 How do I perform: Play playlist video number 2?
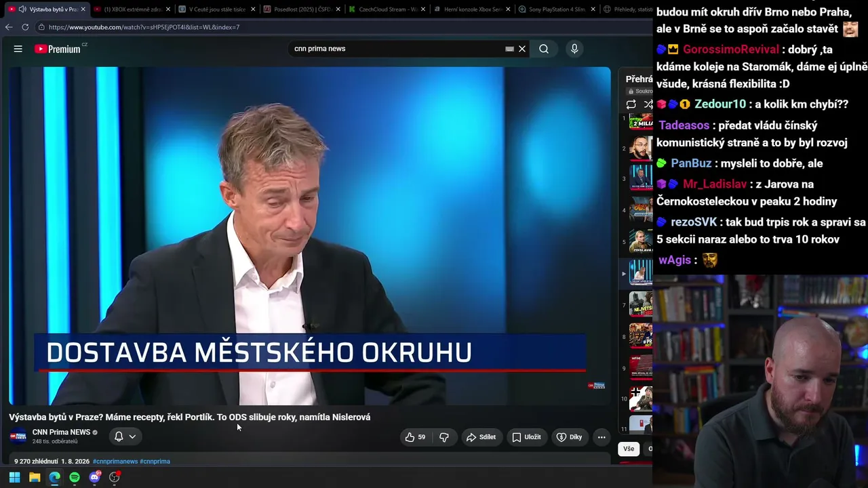click(x=641, y=149)
